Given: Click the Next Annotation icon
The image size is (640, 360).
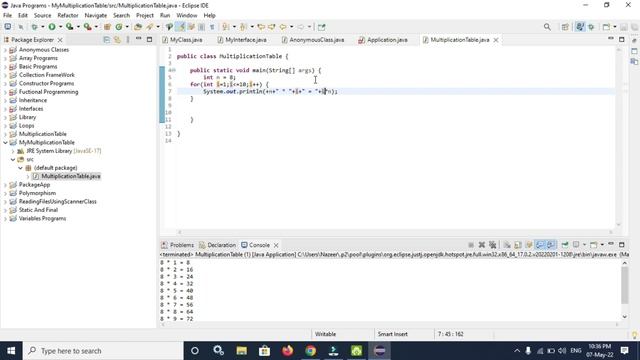Looking at the screenshot, I should click(x=225, y=27).
